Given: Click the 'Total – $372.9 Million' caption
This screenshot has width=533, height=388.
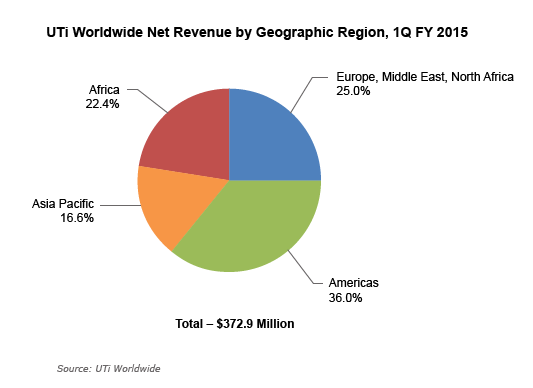Looking at the screenshot, I should tap(235, 324).
